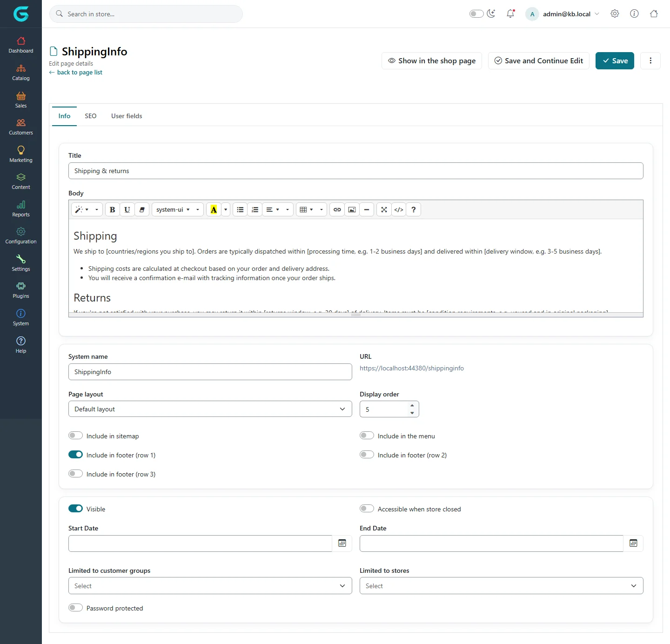Click the info circle icon in top bar
The height and width of the screenshot is (644, 670).
coord(634,14)
